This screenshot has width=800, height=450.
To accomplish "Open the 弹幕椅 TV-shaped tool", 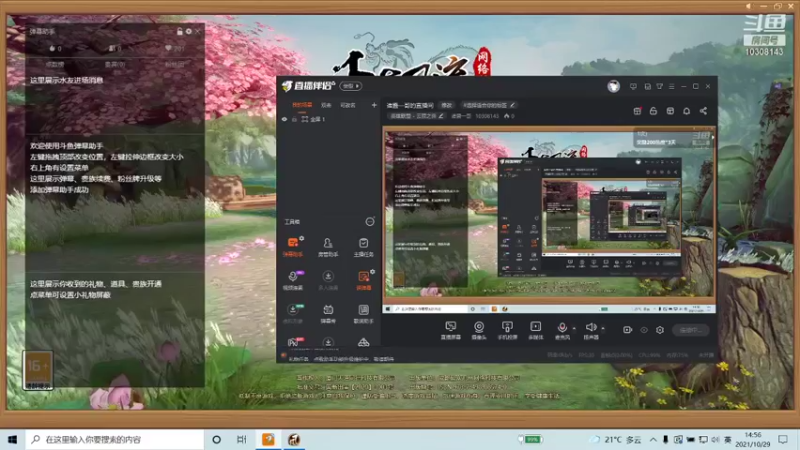I will click(328, 313).
